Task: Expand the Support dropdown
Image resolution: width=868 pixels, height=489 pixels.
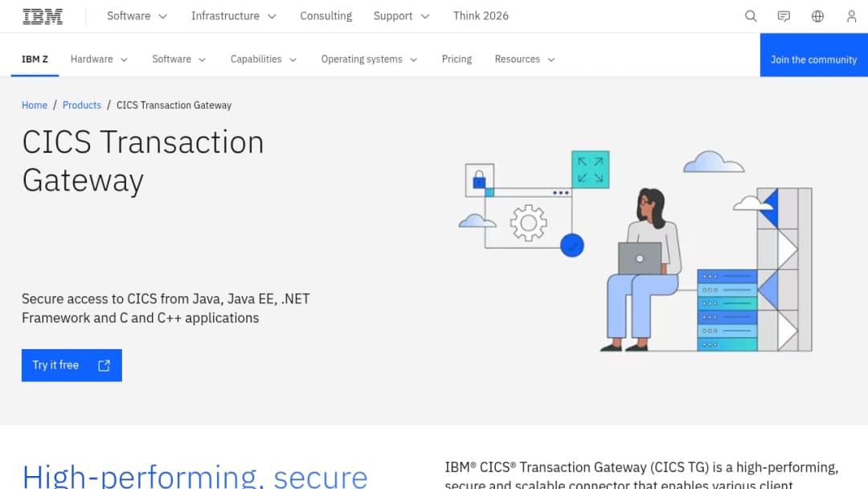Action: (401, 16)
